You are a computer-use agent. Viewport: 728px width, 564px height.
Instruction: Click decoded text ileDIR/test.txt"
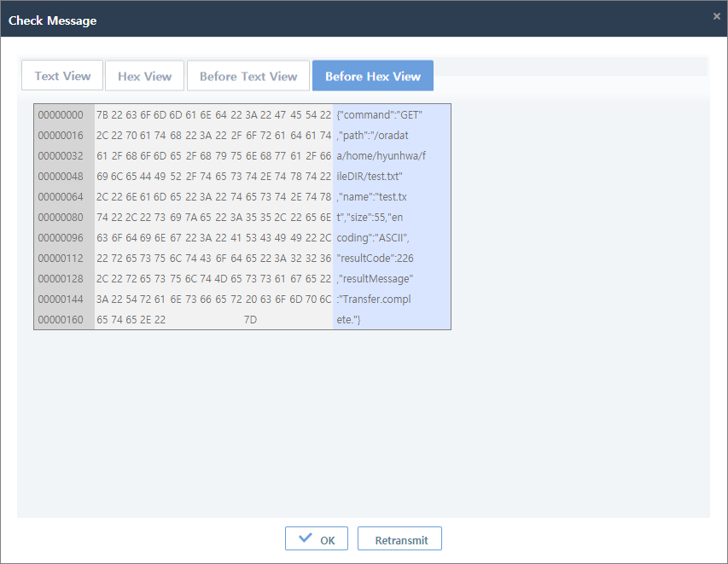[370, 176]
